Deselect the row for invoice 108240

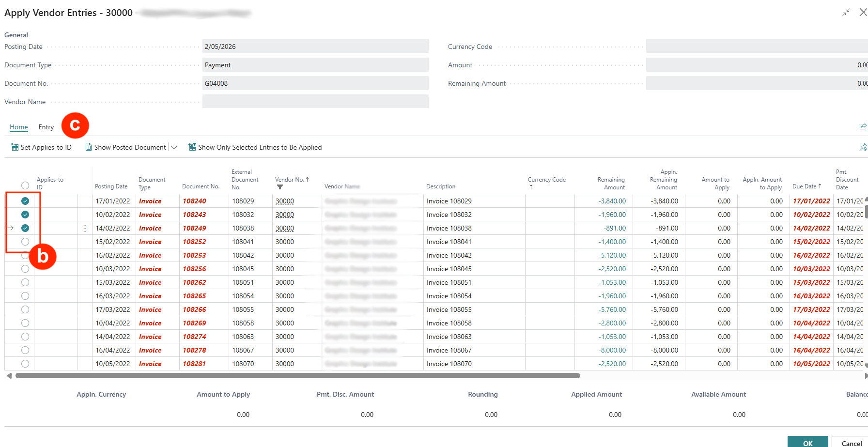[25, 201]
